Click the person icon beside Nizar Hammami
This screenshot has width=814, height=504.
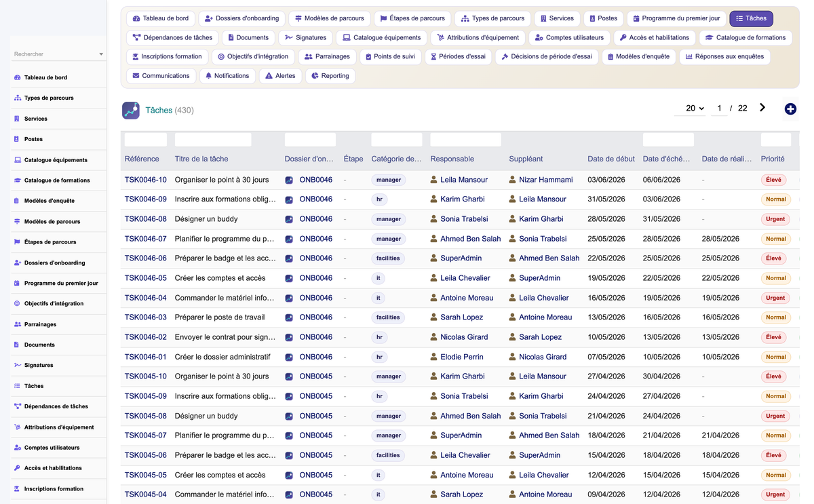tap(513, 180)
